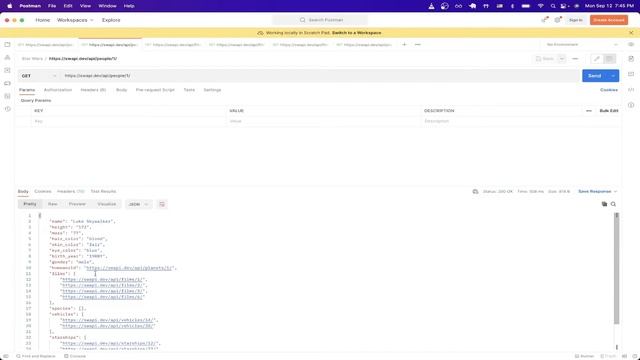Click the Save request button

point(545,59)
